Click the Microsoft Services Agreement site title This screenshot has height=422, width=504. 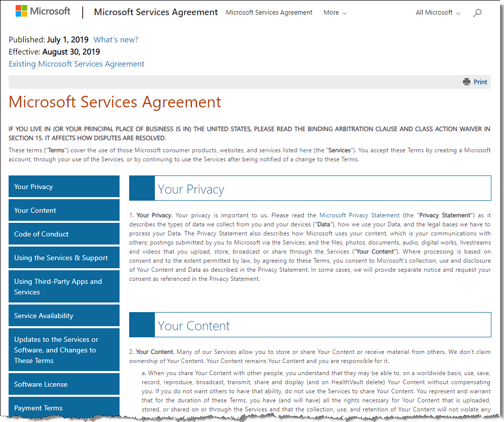(156, 12)
